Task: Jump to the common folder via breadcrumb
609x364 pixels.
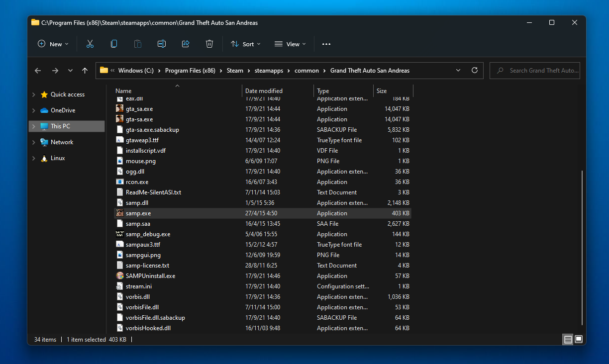Action: tap(307, 70)
